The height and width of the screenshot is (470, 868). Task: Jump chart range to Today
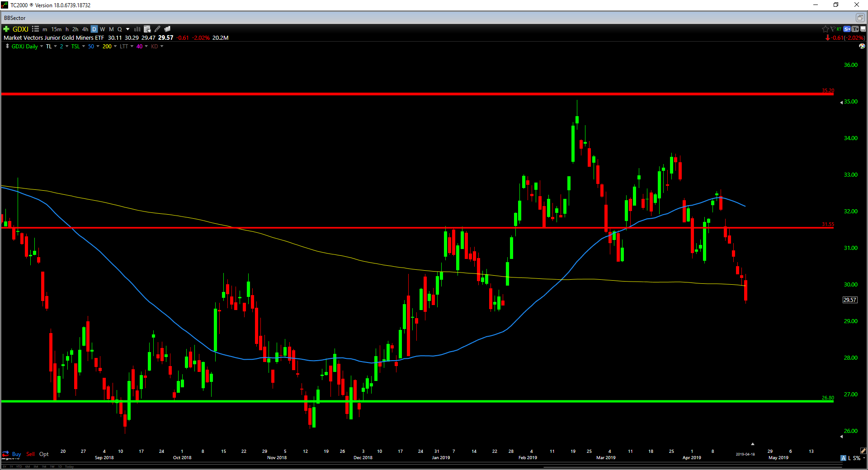click(x=69, y=466)
